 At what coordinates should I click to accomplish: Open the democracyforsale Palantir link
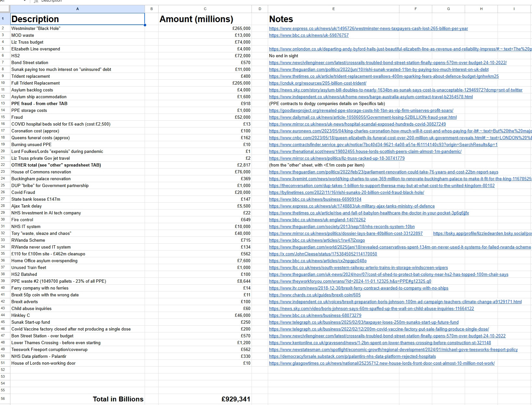(x=352, y=357)
